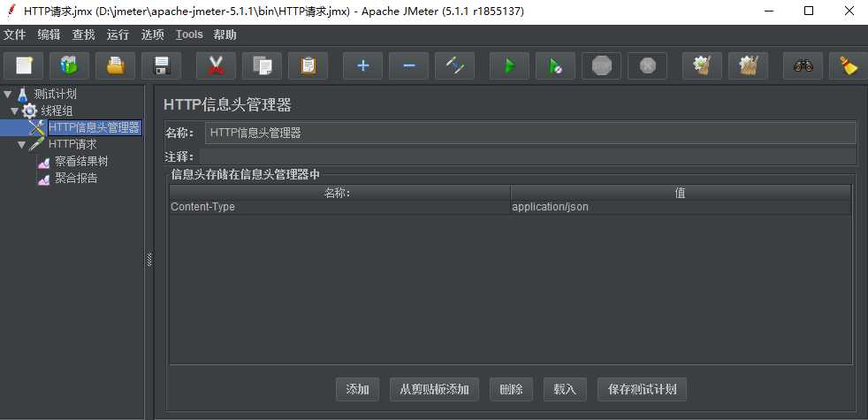Start the test with green play icon
The image size is (868, 420).
click(509, 66)
